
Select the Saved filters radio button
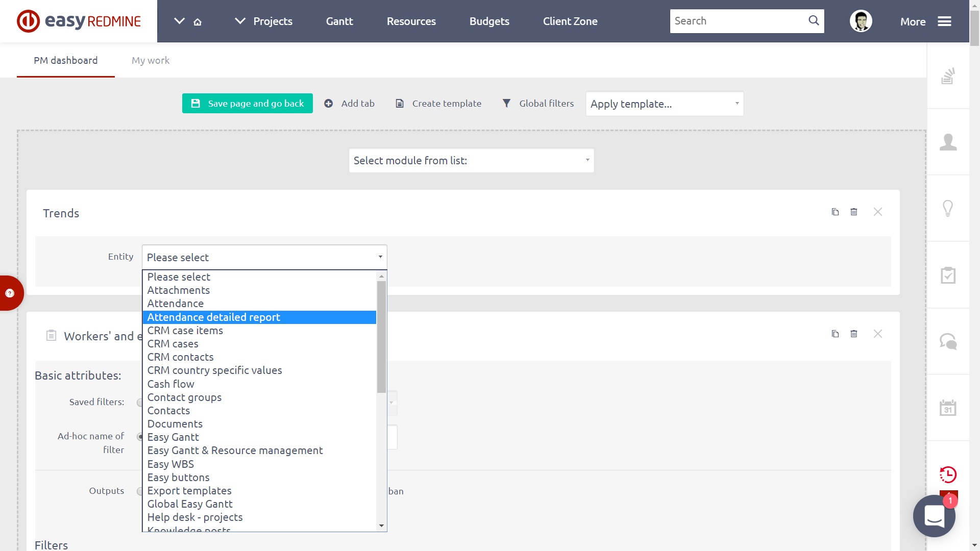point(140,403)
